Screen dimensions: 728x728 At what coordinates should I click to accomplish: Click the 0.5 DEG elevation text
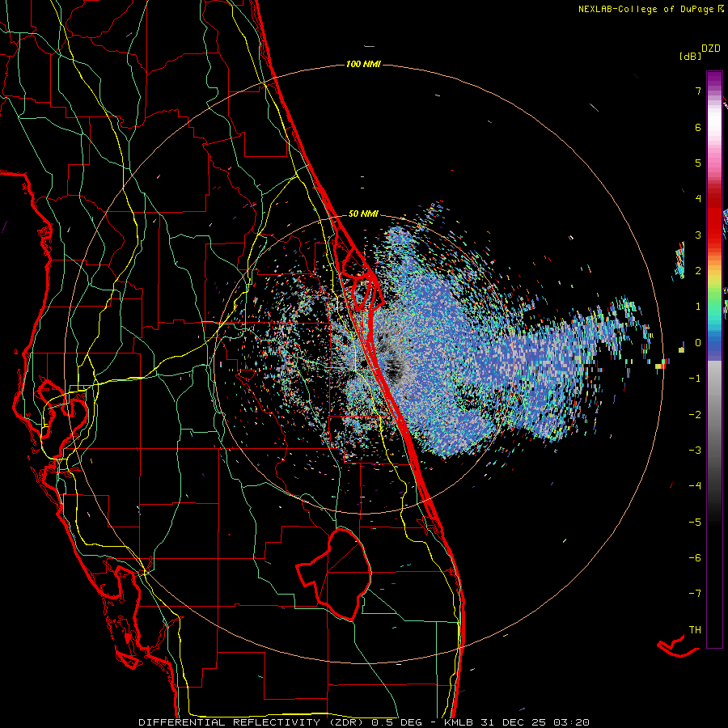396,722
